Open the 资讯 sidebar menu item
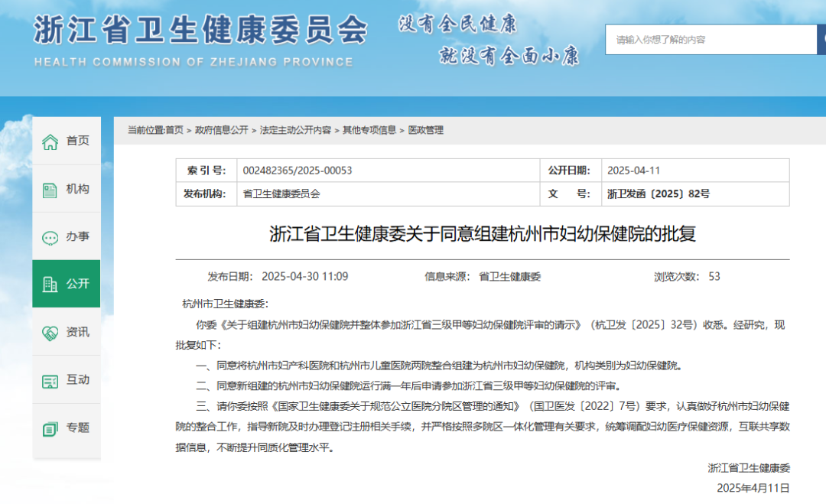Image resolution: width=826 pixels, height=504 pixels. click(67, 332)
